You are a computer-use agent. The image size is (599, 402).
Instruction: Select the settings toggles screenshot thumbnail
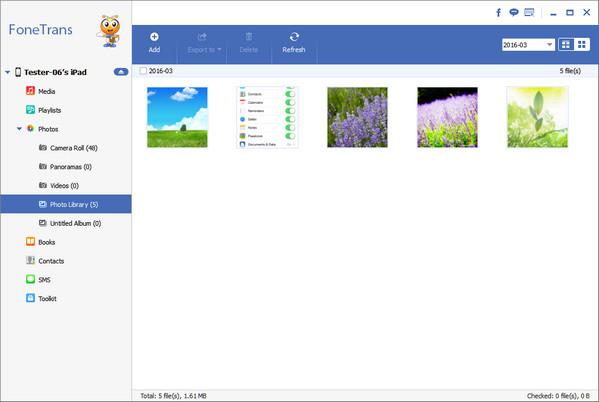(267, 117)
